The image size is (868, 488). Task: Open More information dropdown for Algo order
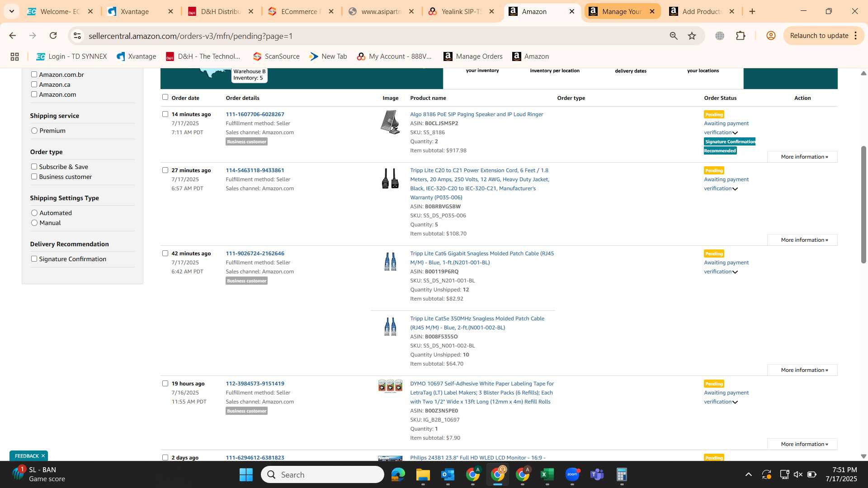tap(802, 157)
